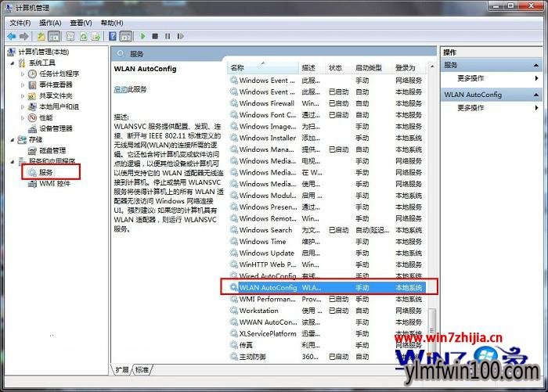The width and height of the screenshot is (548, 392).
Task: Click the Export list toolbar icon
Action: (x=96, y=36)
